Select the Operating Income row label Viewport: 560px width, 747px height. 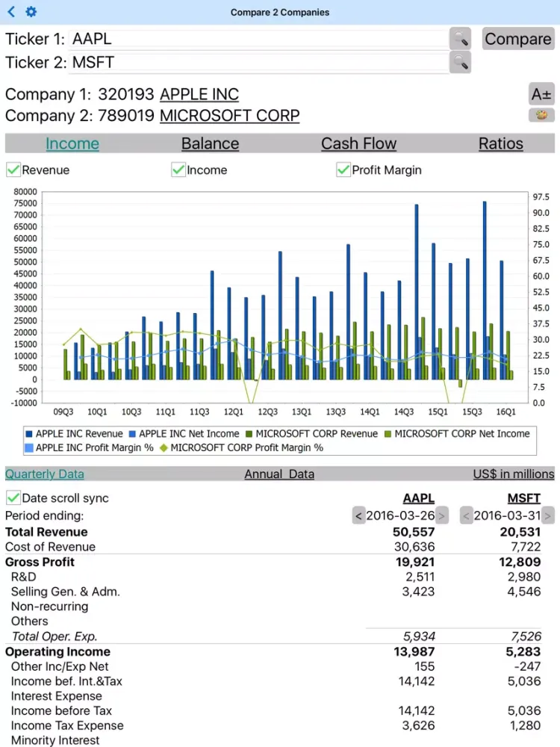click(x=57, y=651)
